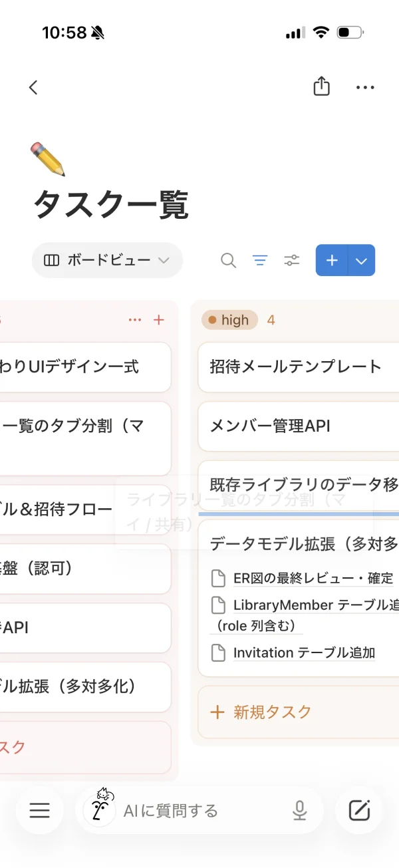Open sub-page ER図の最終レビュー・確定

coord(313,578)
